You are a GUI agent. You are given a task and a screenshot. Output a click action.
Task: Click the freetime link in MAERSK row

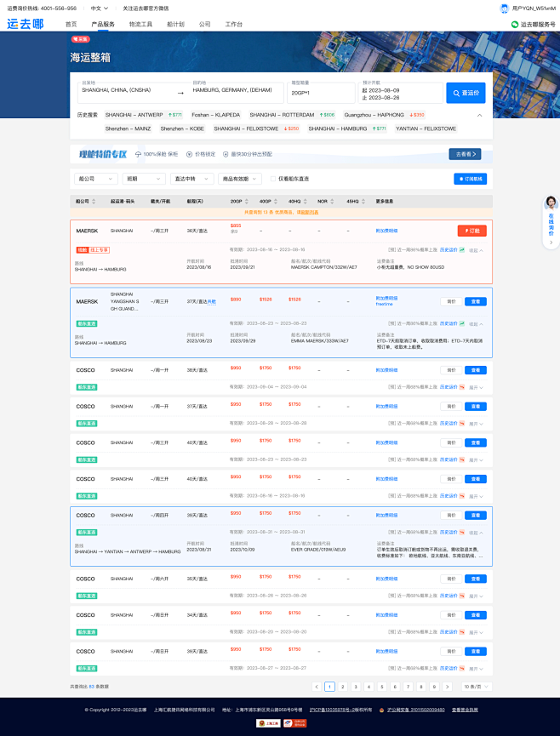pos(384,304)
